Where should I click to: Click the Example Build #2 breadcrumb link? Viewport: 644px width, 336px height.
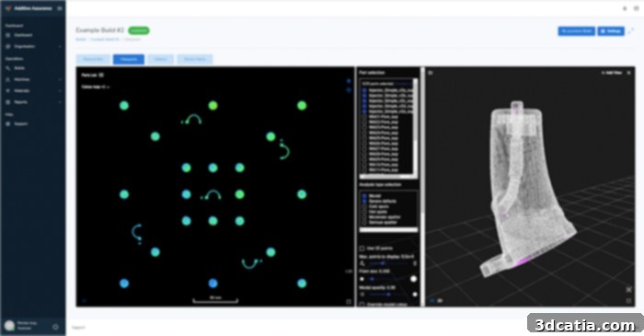click(105, 40)
